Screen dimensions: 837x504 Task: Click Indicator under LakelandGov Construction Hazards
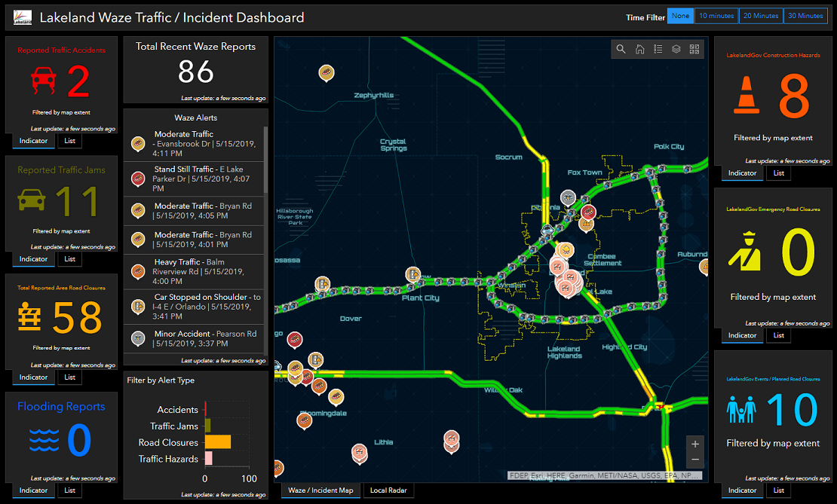pos(742,173)
